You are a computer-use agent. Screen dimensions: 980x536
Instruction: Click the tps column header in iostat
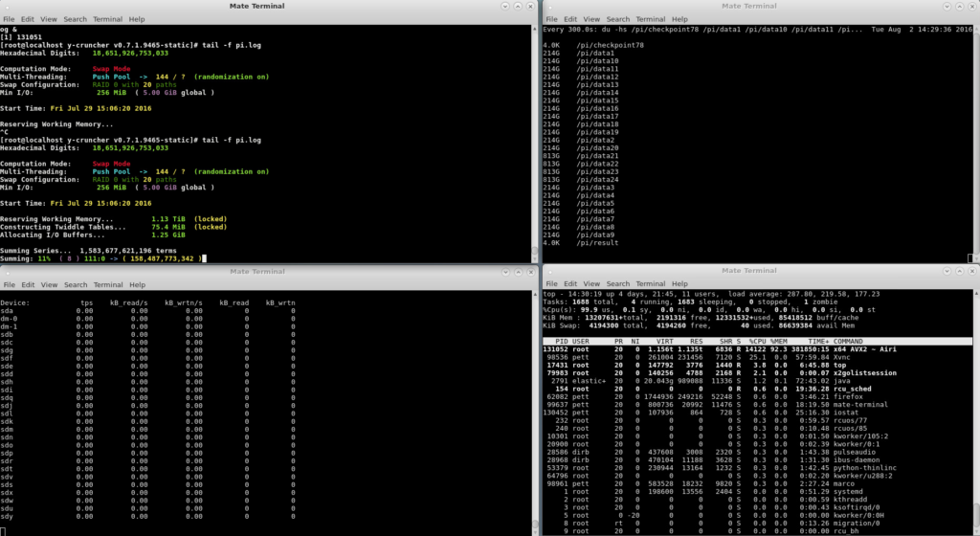[86, 303]
